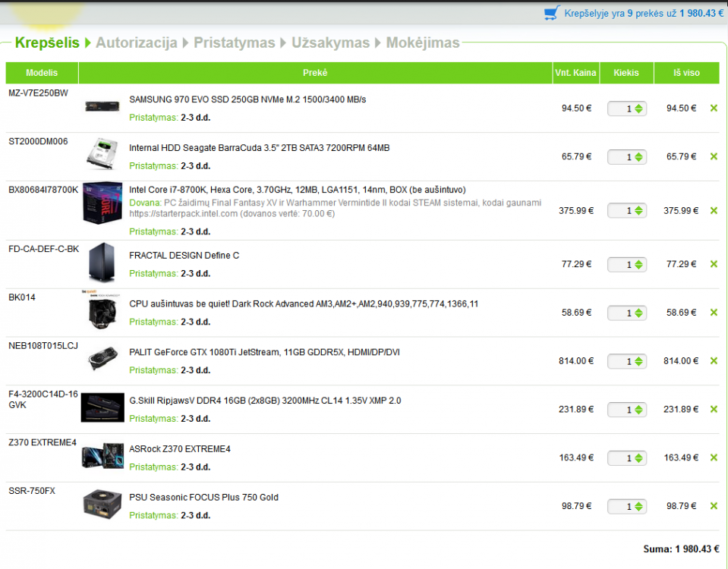
Task: Open ASRock Z370 EXTREME4 product link
Action: coord(180,449)
